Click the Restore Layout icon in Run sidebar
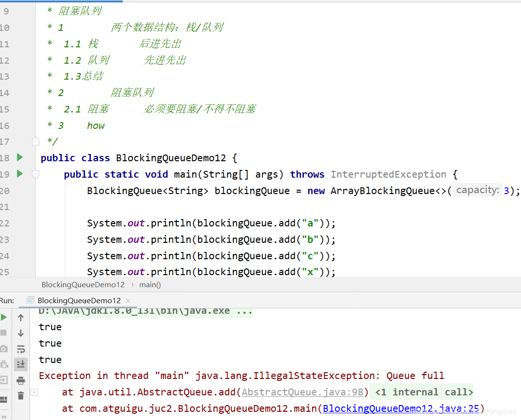The width and height of the screenshot is (521, 420). click(4, 400)
